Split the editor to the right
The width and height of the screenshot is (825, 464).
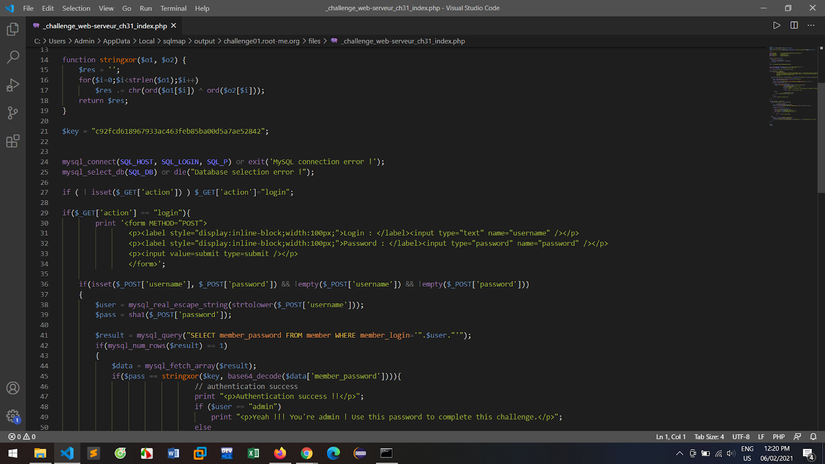(795, 25)
